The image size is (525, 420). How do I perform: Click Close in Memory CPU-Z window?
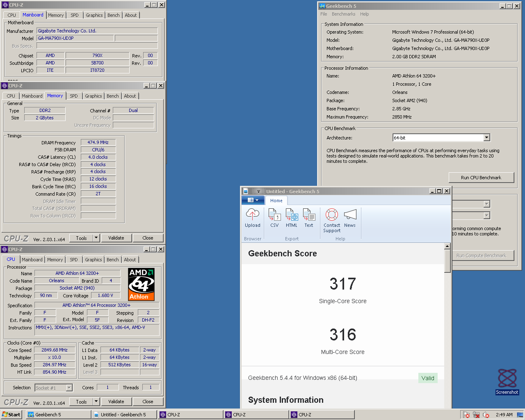point(148,238)
